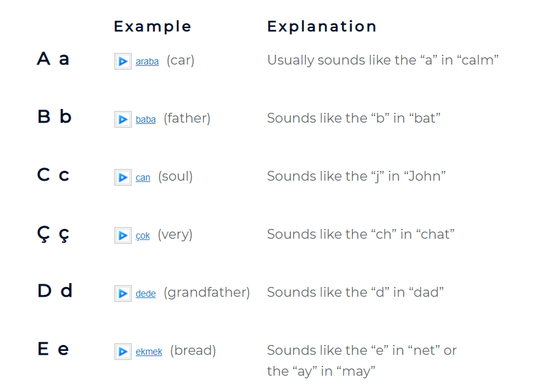The width and height of the screenshot is (538, 392).
Task: Click the explanation mentioning "John"
Action: point(356,176)
